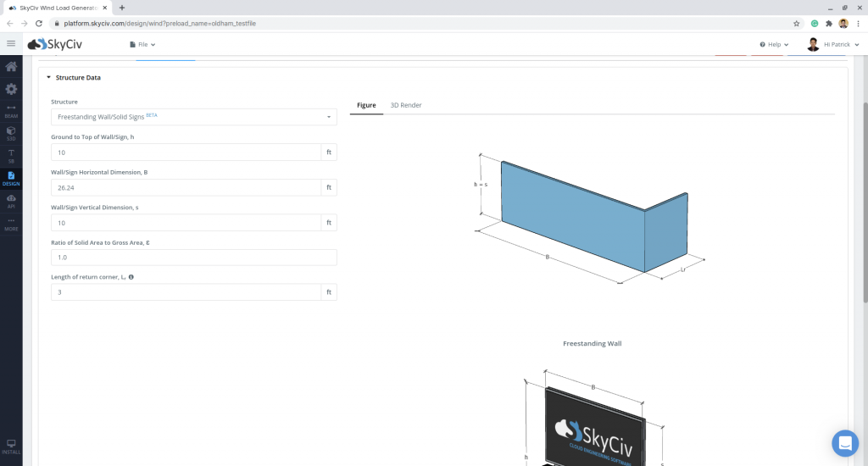Image resolution: width=868 pixels, height=466 pixels.
Task: Go to Home via sidebar house icon
Action: (x=11, y=67)
